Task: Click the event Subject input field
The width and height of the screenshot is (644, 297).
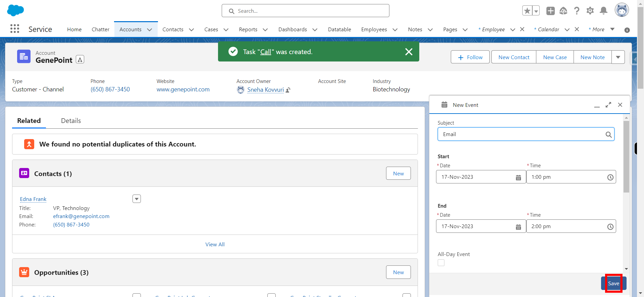Action: pyautogui.click(x=526, y=134)
